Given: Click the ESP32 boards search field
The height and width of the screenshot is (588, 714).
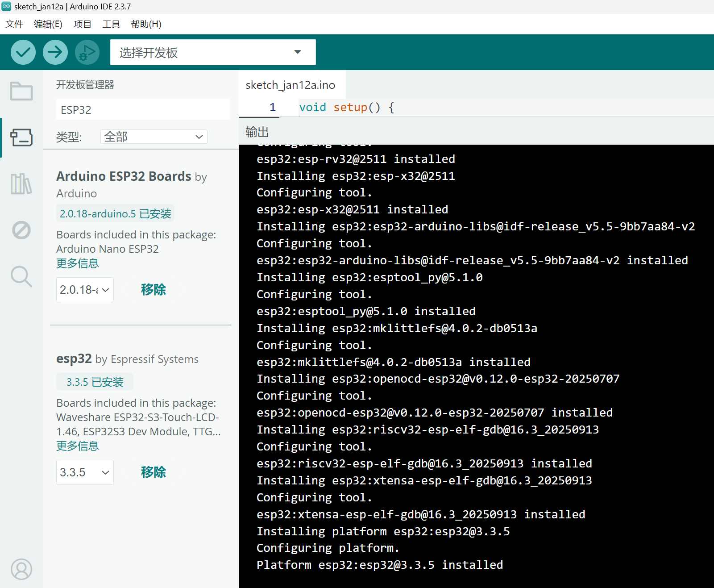Looking at the screenshot, I should coord(143,109).
